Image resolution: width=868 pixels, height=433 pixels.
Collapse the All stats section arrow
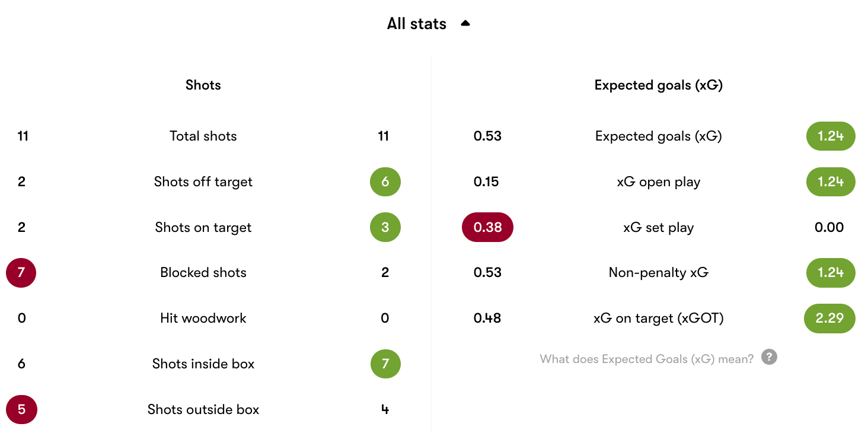[x=465, y=24]
